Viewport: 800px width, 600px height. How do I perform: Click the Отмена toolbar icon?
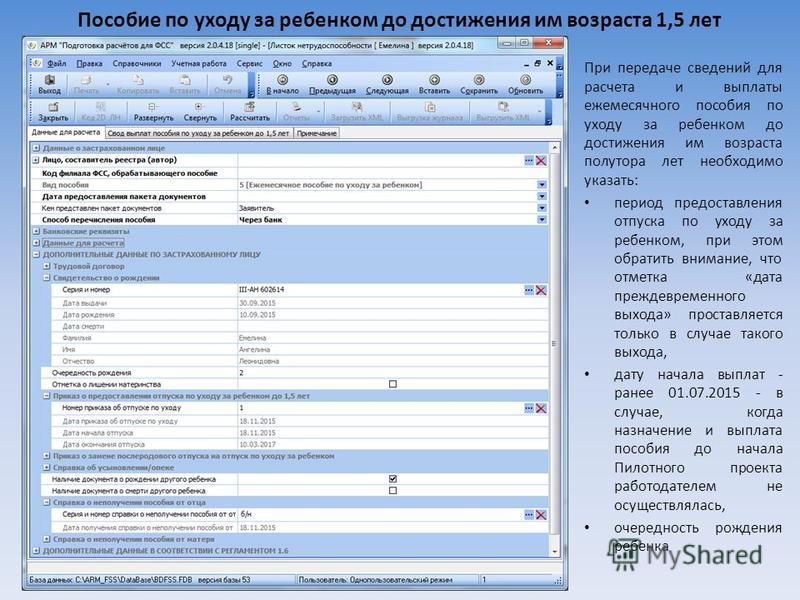coord(228,84)
